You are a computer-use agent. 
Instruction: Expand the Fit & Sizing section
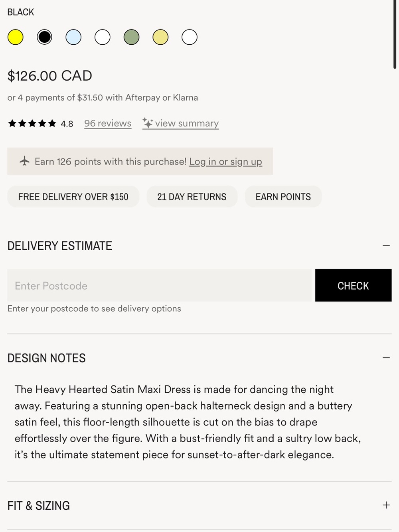point(386,505)
